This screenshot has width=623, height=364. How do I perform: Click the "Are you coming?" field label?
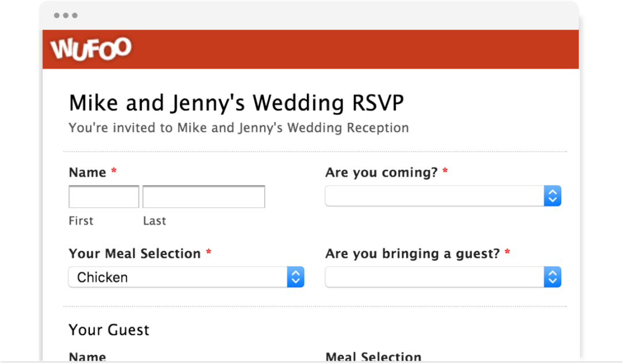point(381,172)
